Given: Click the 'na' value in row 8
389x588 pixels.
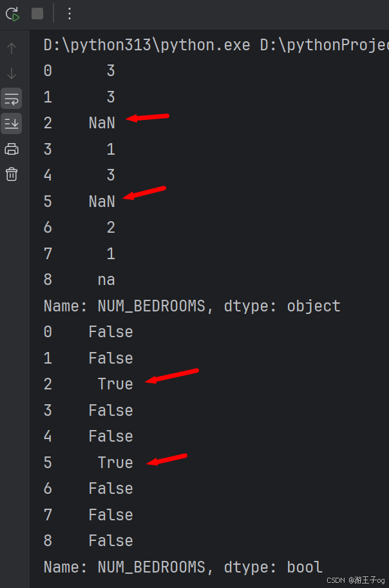Looking at the screenshot, I should click(106, 279).
